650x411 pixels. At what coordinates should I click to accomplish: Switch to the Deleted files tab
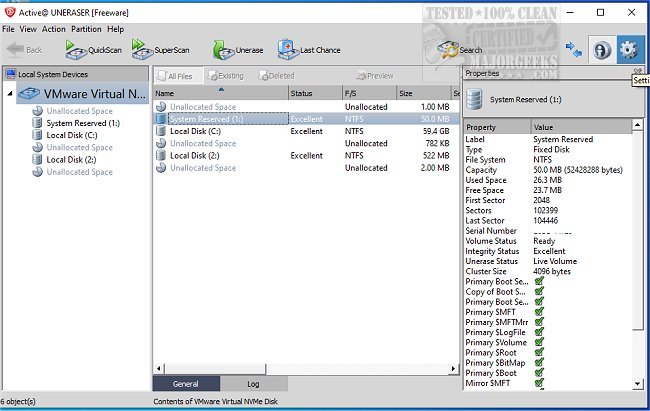point(276,76)
